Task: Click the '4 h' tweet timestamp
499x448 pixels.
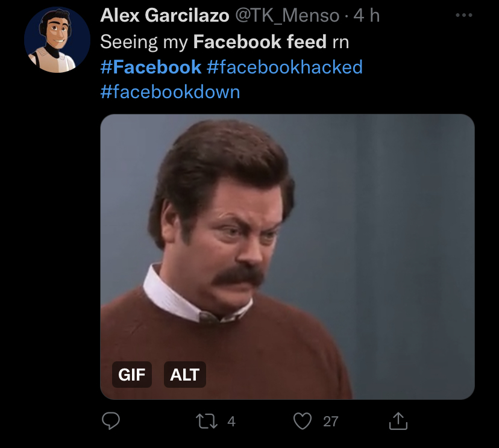Action: pyautogui.click(x=366, y=16)
